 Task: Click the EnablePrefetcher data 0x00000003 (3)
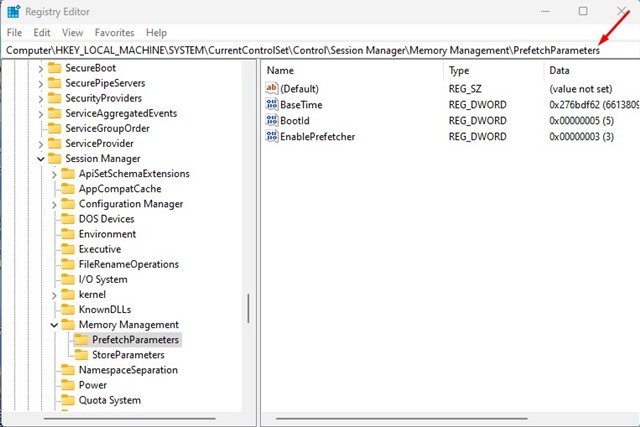(581, 136)
